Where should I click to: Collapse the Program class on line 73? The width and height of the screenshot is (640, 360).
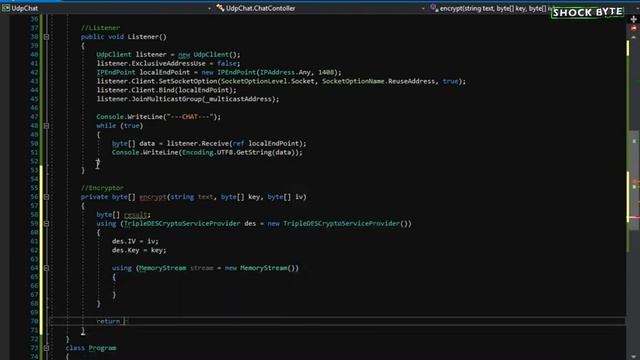46,348
